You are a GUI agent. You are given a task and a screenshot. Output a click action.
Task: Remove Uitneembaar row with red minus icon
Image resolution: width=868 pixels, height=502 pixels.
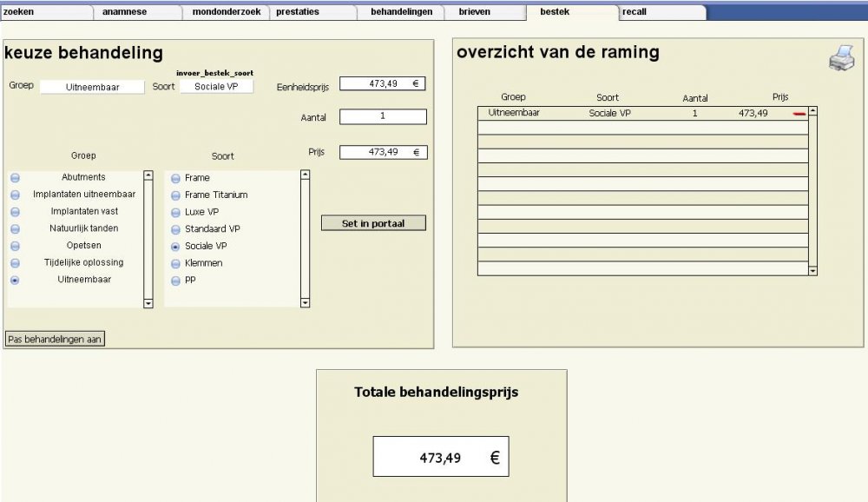tap(799, 114)
